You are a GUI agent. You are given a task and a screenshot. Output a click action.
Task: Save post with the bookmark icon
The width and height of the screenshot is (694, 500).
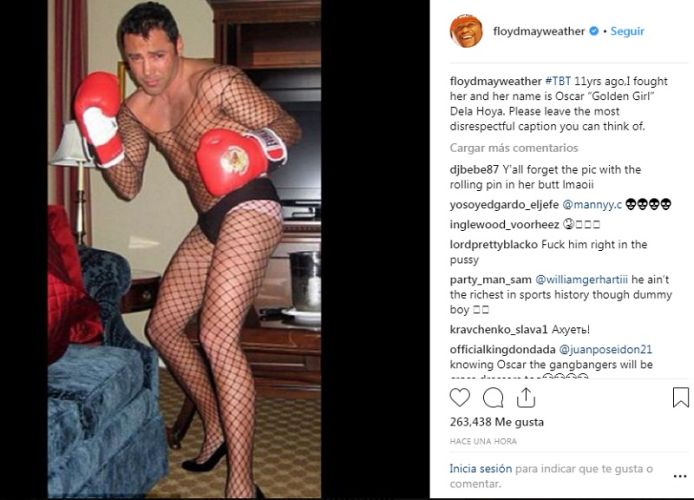[x=680, y=397]
